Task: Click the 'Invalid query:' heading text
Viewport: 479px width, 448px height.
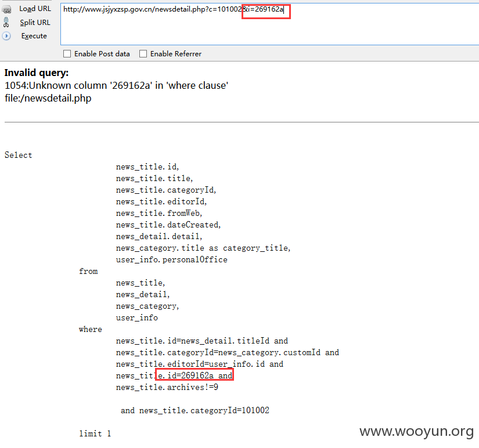Action: [x=37, y=73]
